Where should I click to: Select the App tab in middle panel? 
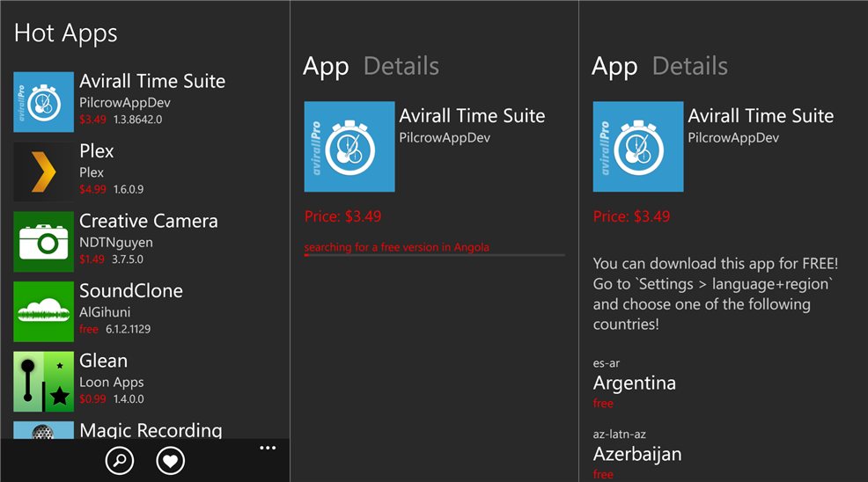tap(326, 68)
